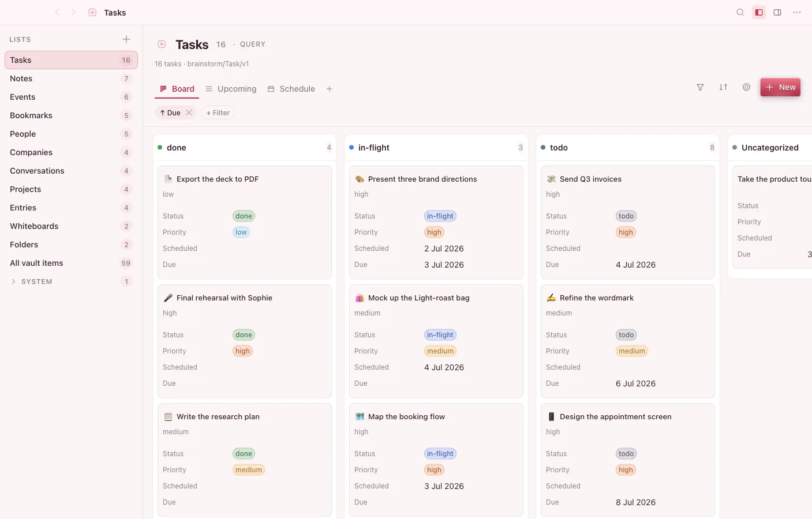This screenshot has height=519, width=812.
Task: Open the three-dots more menu
Action: 797,13
